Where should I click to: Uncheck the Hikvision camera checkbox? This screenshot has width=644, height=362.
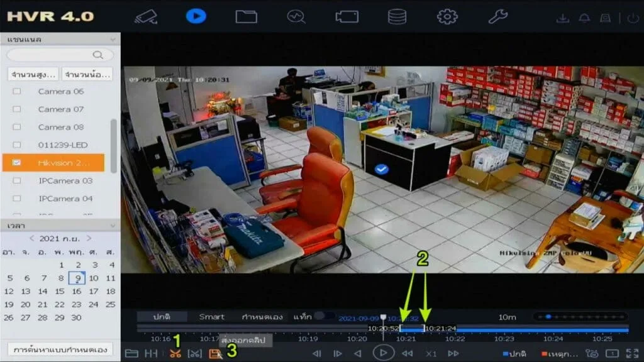click(17, 163)
